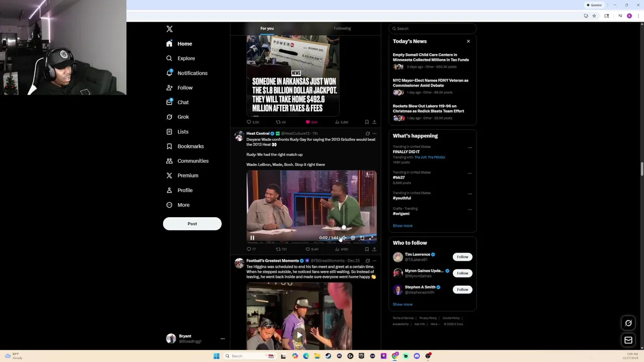
Task: Mute the Heat Central video volume icon
Action: 344,238
